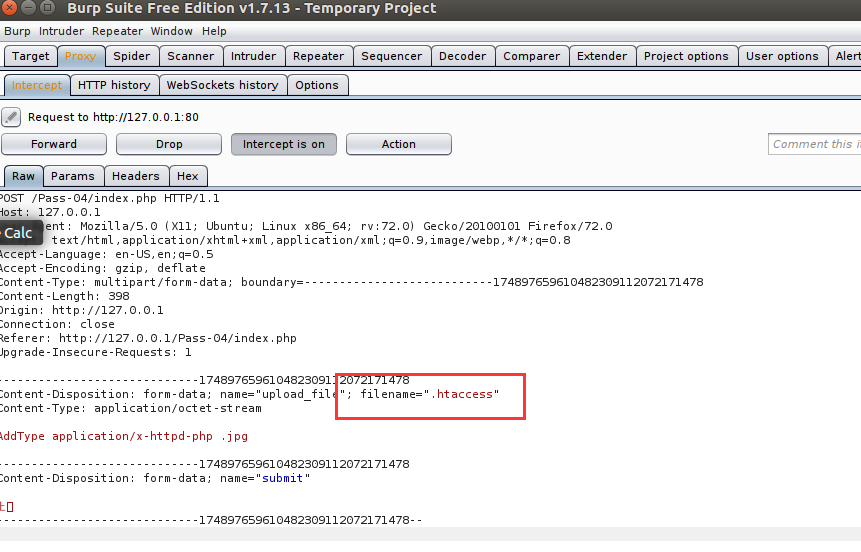Select the Raw request view tab
Image resolution: width=861 pixels, height=552 pixels.
[23, 176]
